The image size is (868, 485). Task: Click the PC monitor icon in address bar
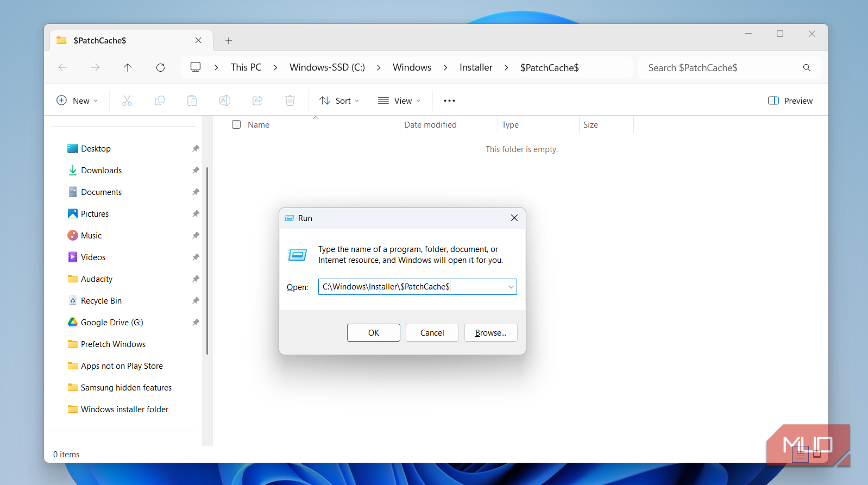[196, 67]
